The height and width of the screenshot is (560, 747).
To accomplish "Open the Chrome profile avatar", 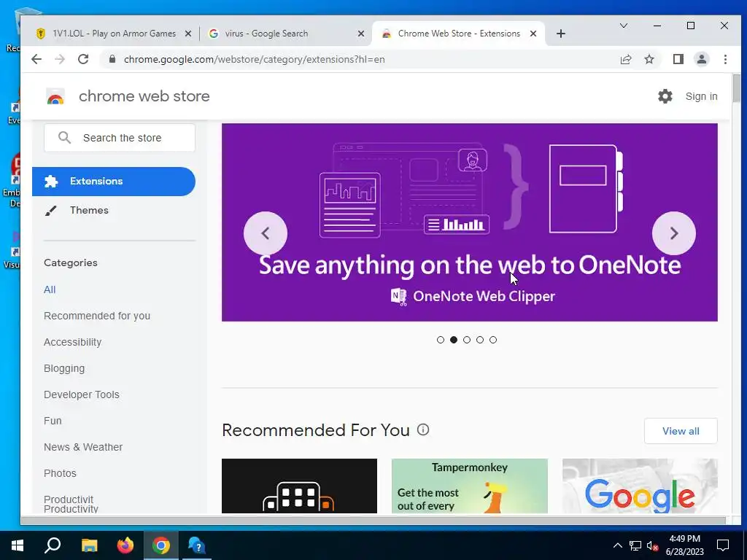I will pos(702,59).
